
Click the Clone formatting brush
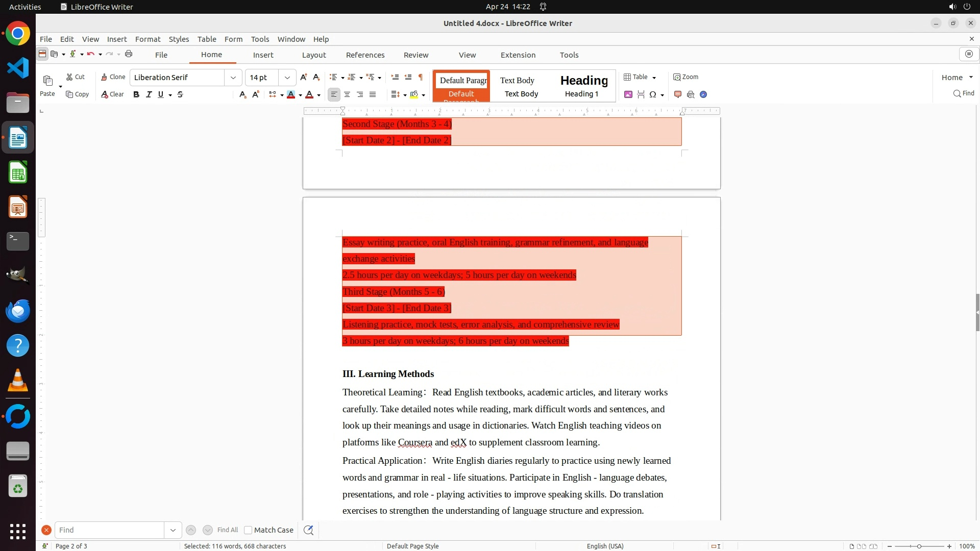113,77
